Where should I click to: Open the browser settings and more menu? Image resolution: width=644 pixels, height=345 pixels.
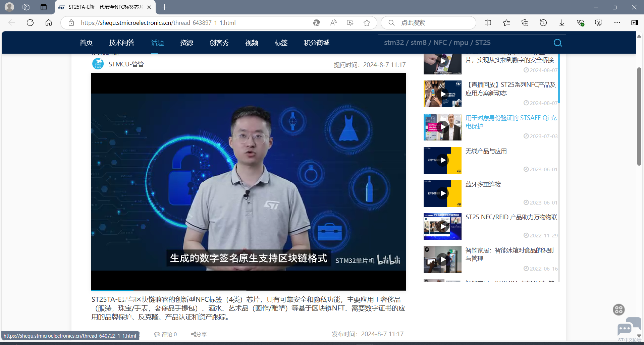point(617,22)
